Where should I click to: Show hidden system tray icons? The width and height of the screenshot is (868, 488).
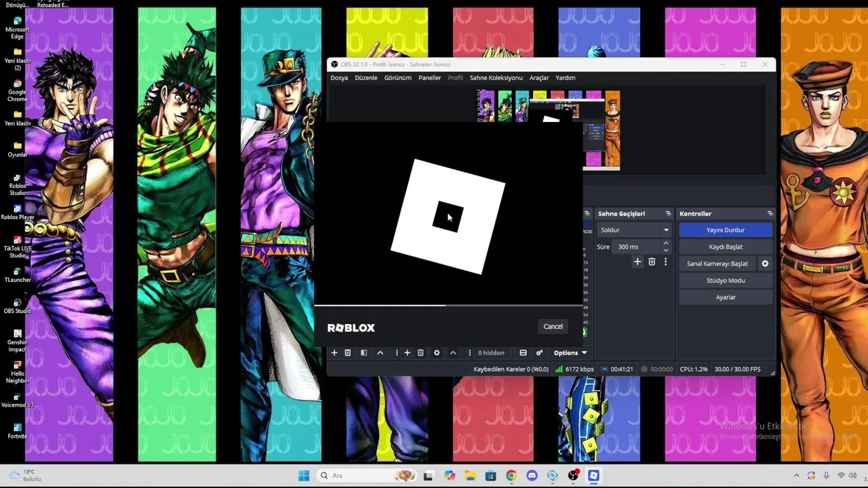[x=796, y=476]
